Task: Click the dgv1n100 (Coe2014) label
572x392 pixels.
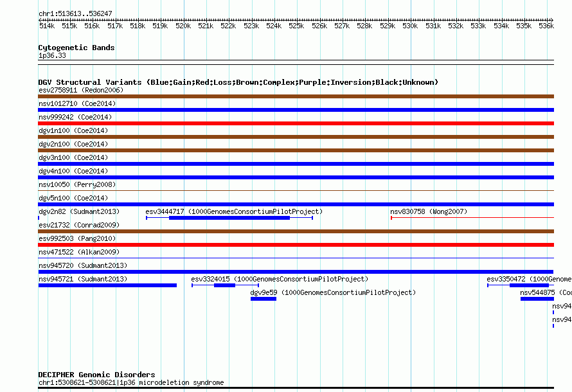Action: [73, 130]
